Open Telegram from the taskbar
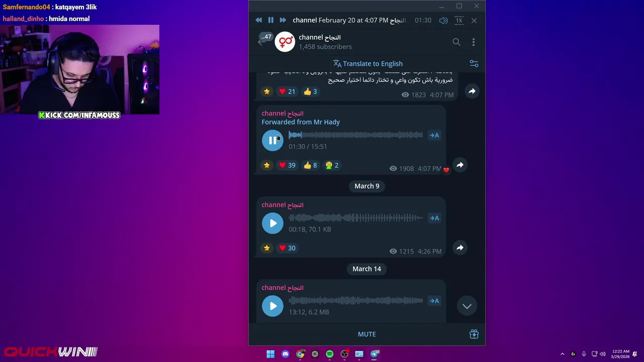644x362 pixels. coord(375,354)
